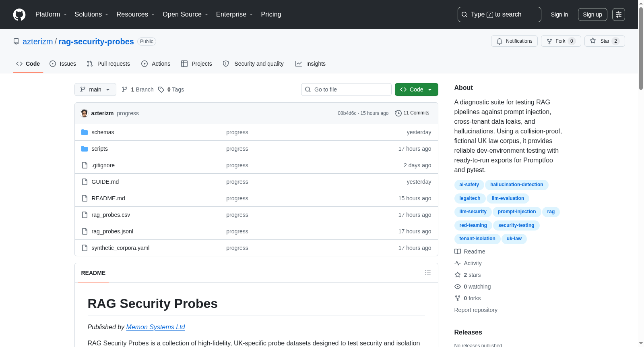Open the rag-security-probes repository link
This screenshot has width=644, height=347.
(96, 42)
